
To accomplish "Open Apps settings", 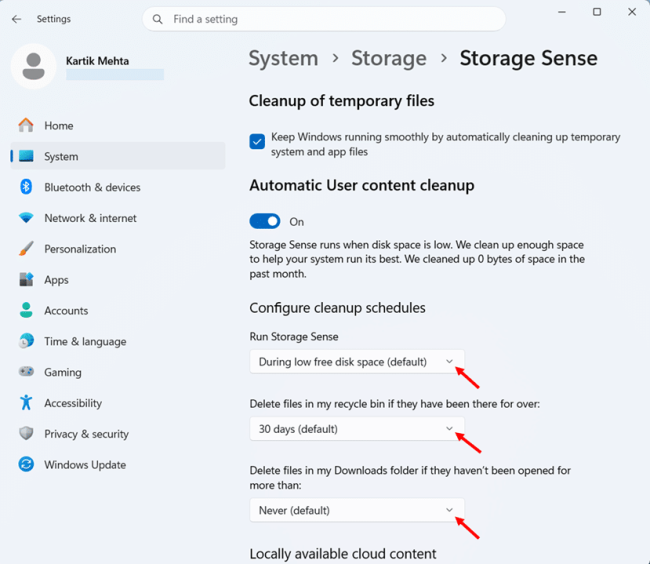I will pyautogui.click(x=118, y=280).
